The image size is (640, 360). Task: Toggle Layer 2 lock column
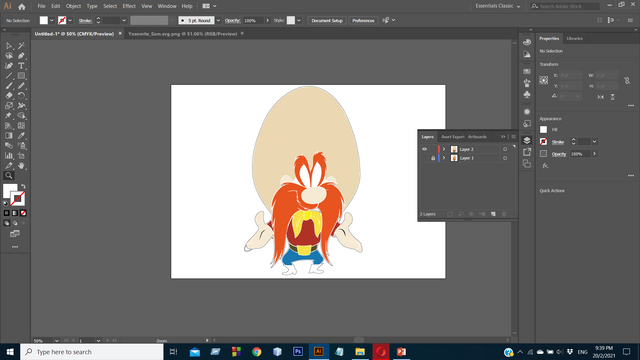433,149
